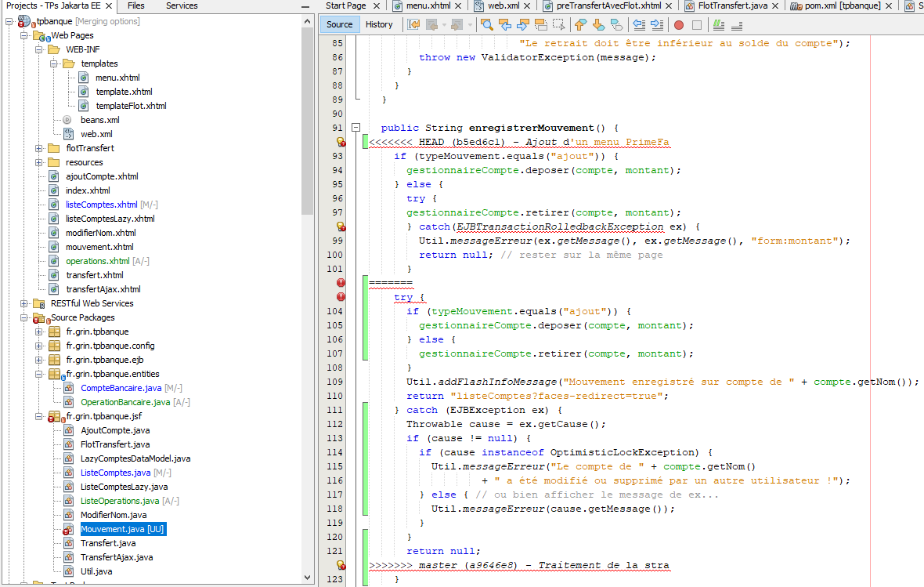The height and width of the screenshot is (587, 924).
Task: Jump to next bookmark
Action: 599,25
